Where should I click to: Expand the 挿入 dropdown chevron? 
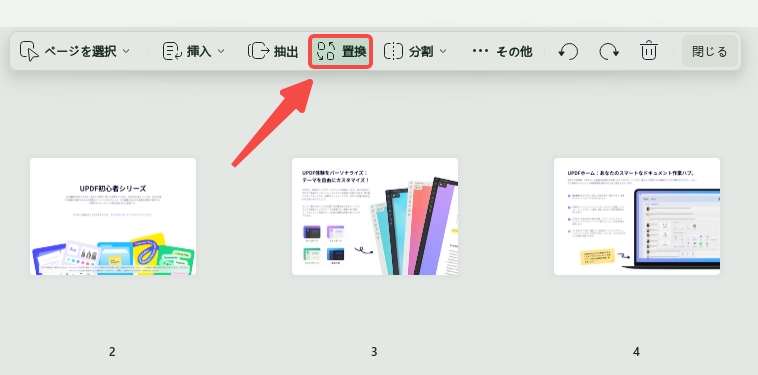click(221, 51)
